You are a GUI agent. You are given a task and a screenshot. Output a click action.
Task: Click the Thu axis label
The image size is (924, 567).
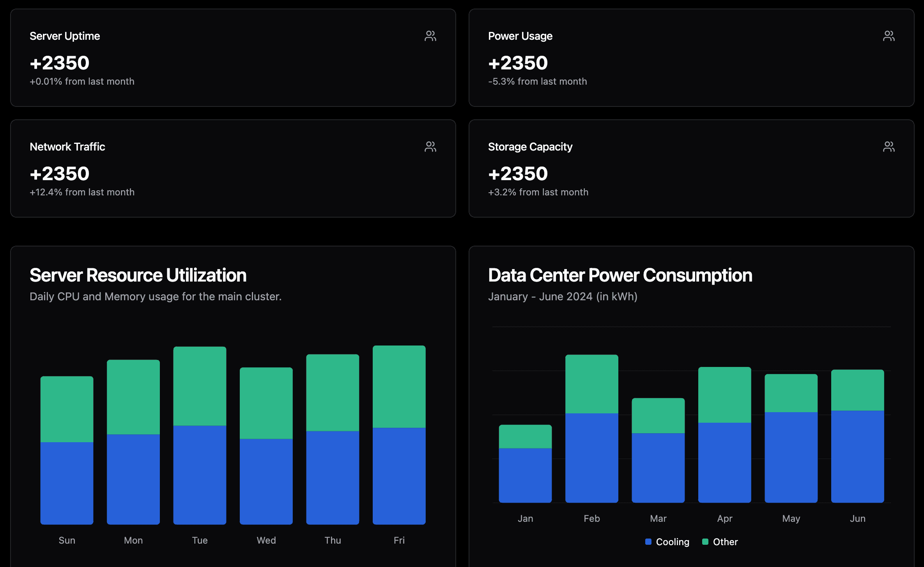click(333, 540)
